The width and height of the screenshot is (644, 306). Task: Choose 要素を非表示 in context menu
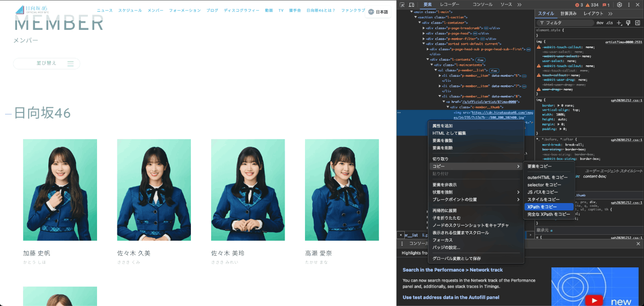pyautogui.click(x=476, y=185)
